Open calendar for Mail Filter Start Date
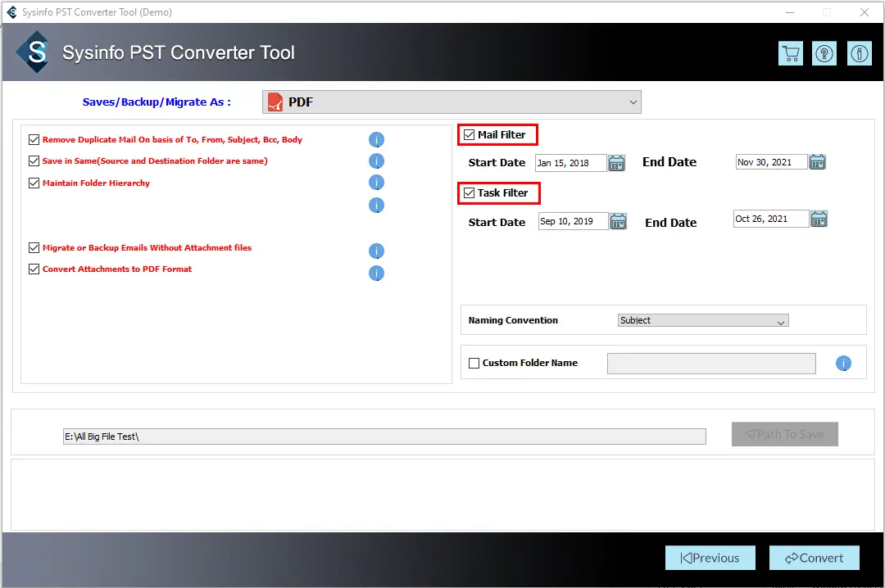885x588 pixels. (617, 162)
